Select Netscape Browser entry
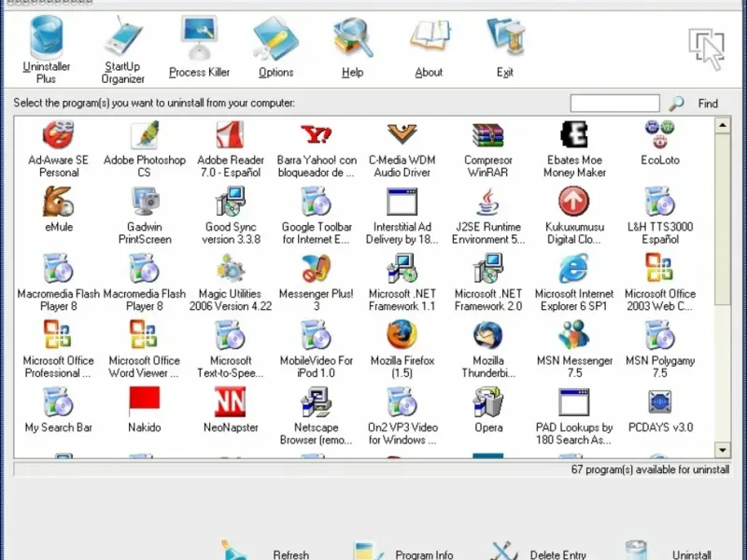This screenshot has width=747, height=560. pyautogui.click(x=317, y=416)
